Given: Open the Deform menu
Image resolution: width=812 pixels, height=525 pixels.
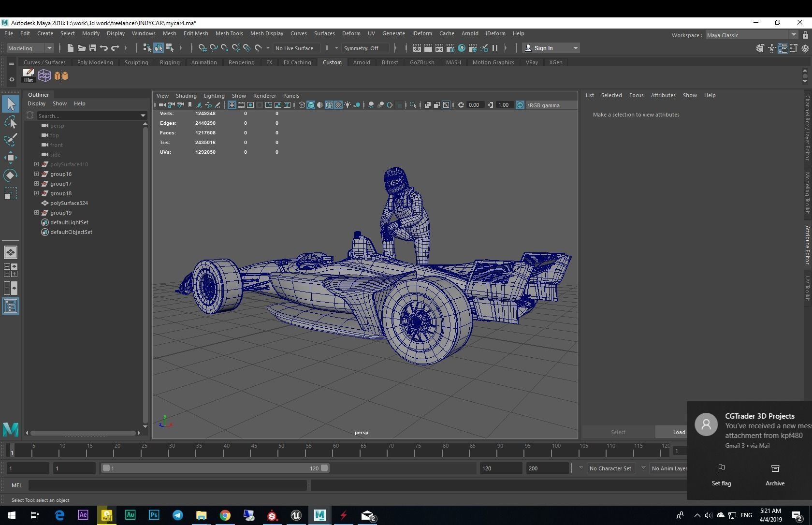Looking at the screenshot, I should (x=351, y=33).
